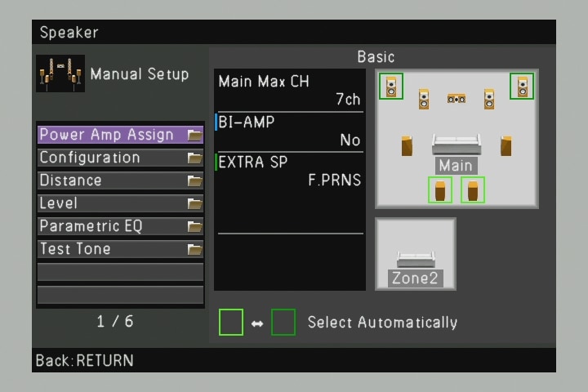588x392 pixels.
Task: Expand the Distance folder entry
Action: [x=120, y=180]
